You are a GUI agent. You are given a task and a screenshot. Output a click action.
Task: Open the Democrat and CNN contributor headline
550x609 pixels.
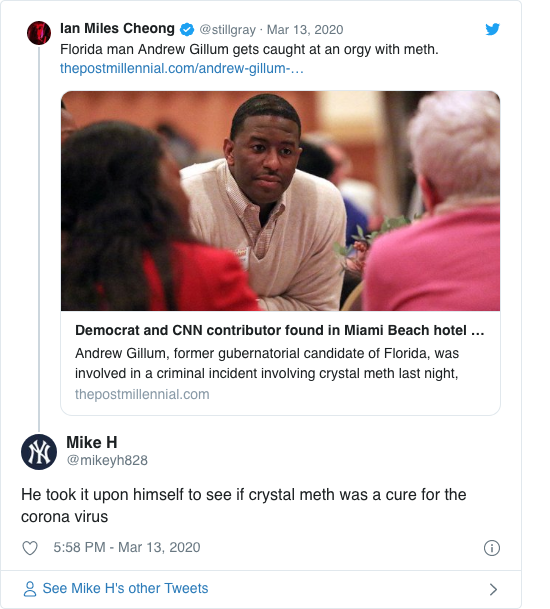[x=280, y=330]
